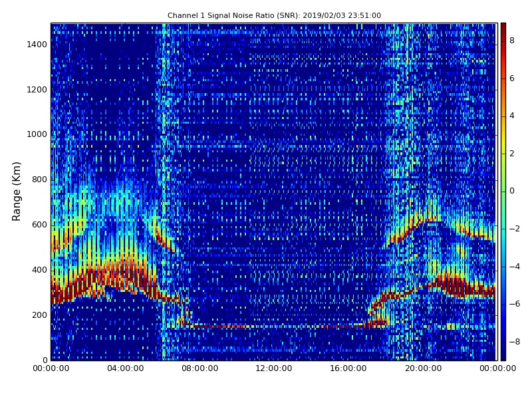This screenshot has width=532, height=399.
Task: Click the colorbar's −6 tick label
Action: click(x=515, y=304)
